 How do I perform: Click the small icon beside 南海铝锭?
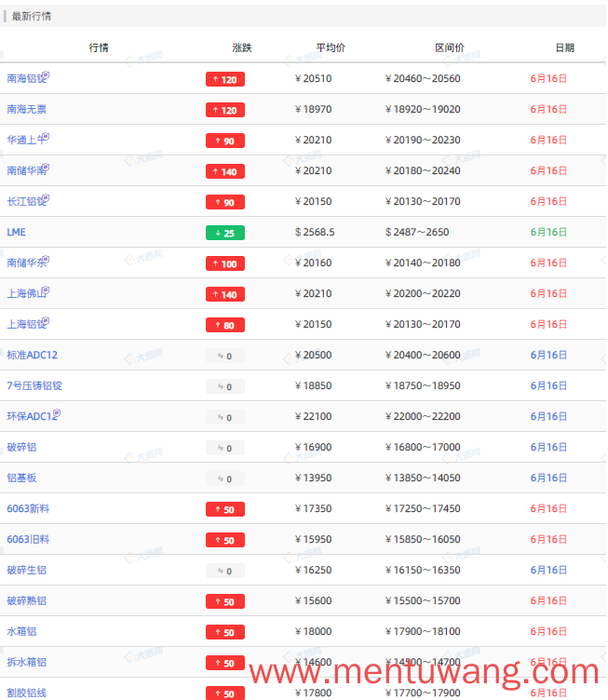coord(46,74)
